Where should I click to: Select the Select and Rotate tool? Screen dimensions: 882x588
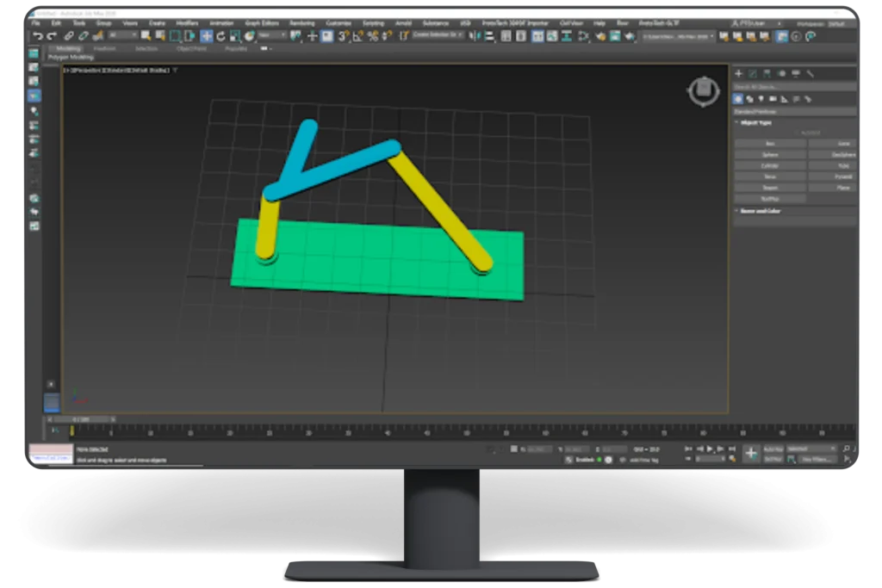(x=220, y=35)
